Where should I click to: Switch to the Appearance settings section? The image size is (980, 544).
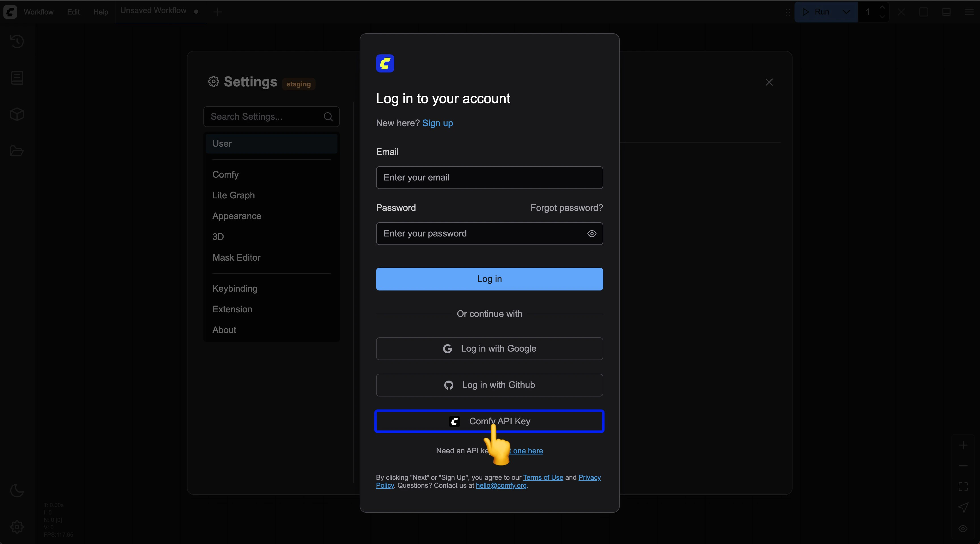237,216
